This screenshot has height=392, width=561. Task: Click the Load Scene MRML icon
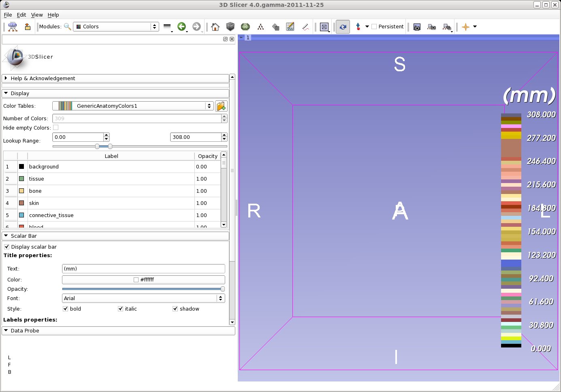coord(13,27)
